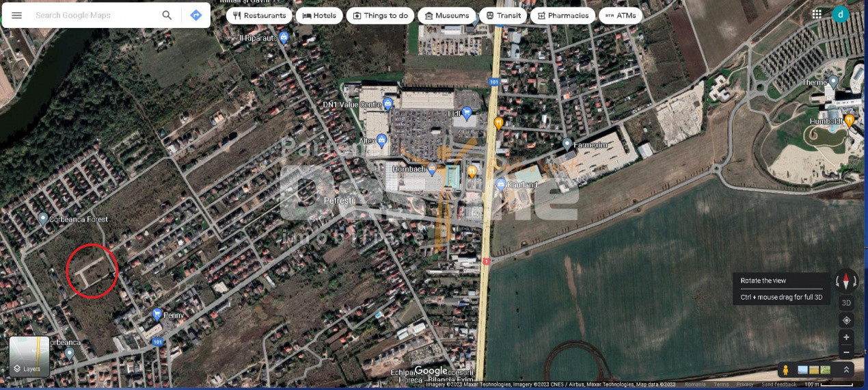The image size is (868, 390).
Task: Open Directions with the blue arrow icon
Action: tap(196, 15)
